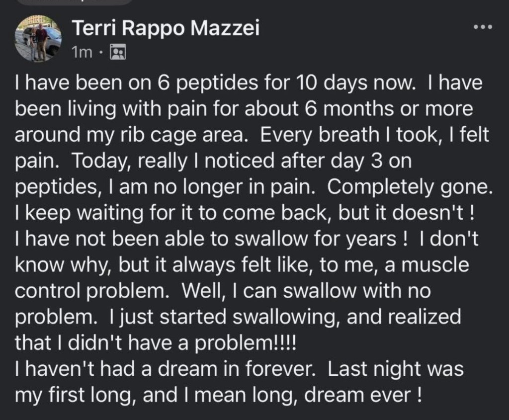Click the group audience icon beside timestamp
The image size is (509, 420).
click(118, 51)
